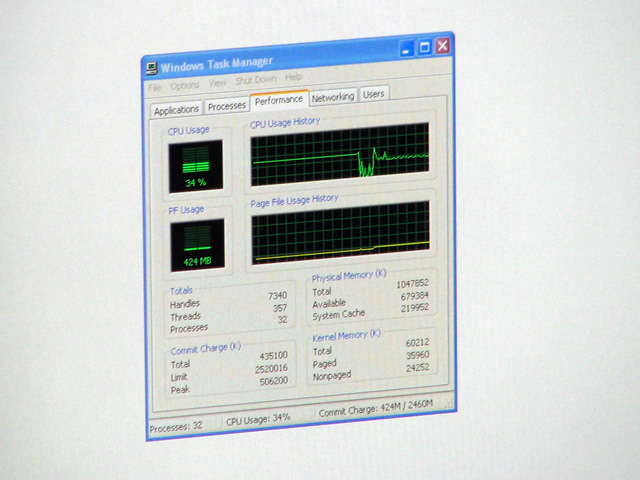
Task: Maximize the Windows Task Manager window
Action: click(x=424, y=46)
